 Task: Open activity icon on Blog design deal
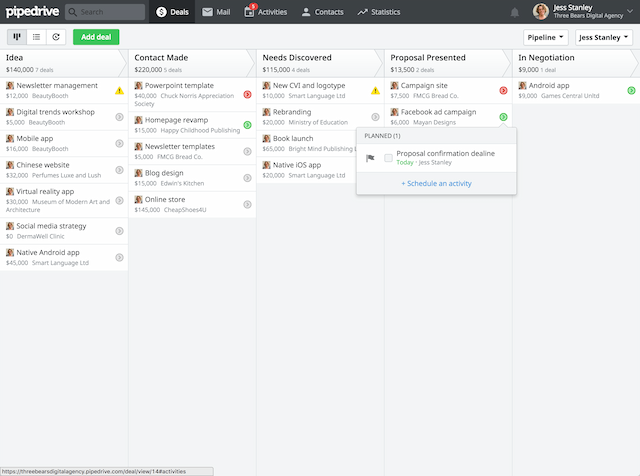point(247,178)
